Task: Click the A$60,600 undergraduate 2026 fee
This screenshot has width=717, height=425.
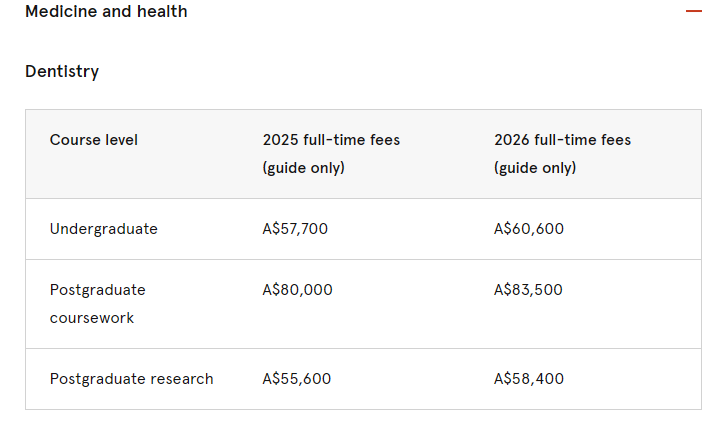Action: tap(529, 229)
